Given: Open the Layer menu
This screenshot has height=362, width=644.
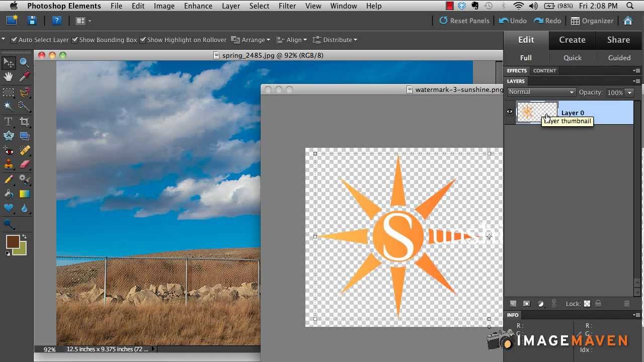Looking at the screenshot, I should pos(231,6).
